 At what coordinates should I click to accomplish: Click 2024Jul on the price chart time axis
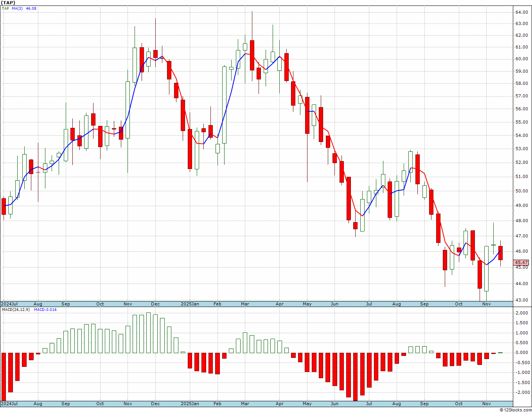coord(9,304)
